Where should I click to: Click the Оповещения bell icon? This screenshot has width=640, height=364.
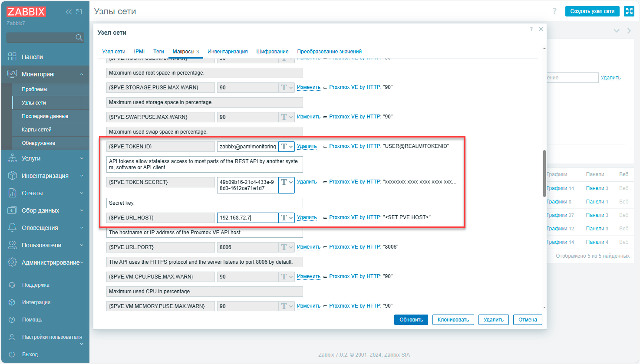[12, 228]
